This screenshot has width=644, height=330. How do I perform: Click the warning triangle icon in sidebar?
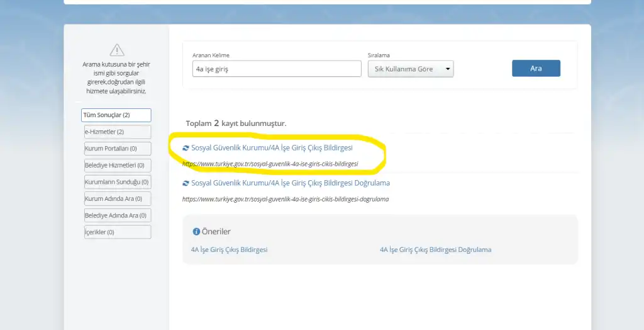(x=117, y=50)
